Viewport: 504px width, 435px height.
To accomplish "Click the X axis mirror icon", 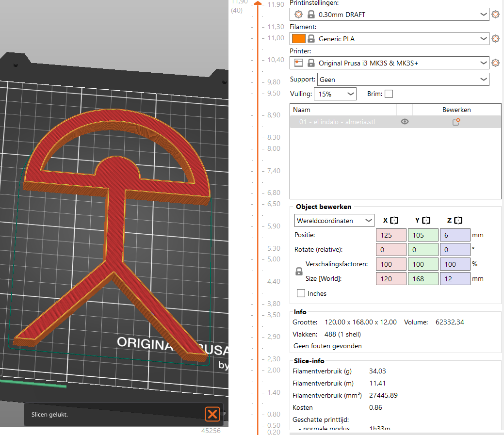I will tap(394, 220).
